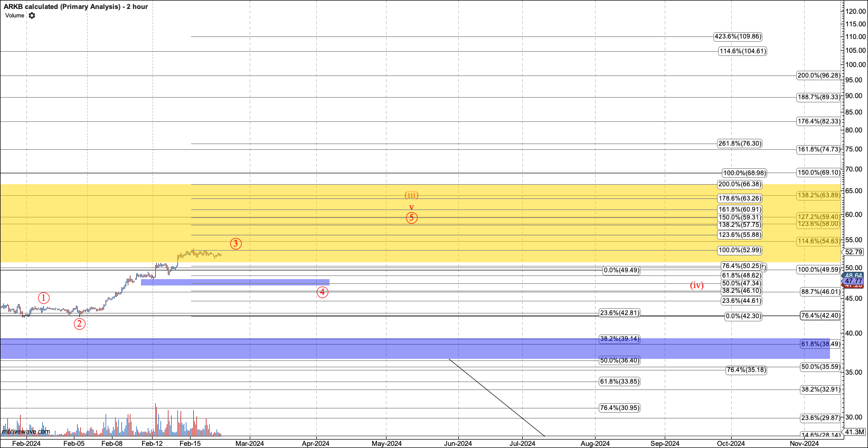Click the 100.0%(52.99) Fibonacci label

[x=740, y=251]
